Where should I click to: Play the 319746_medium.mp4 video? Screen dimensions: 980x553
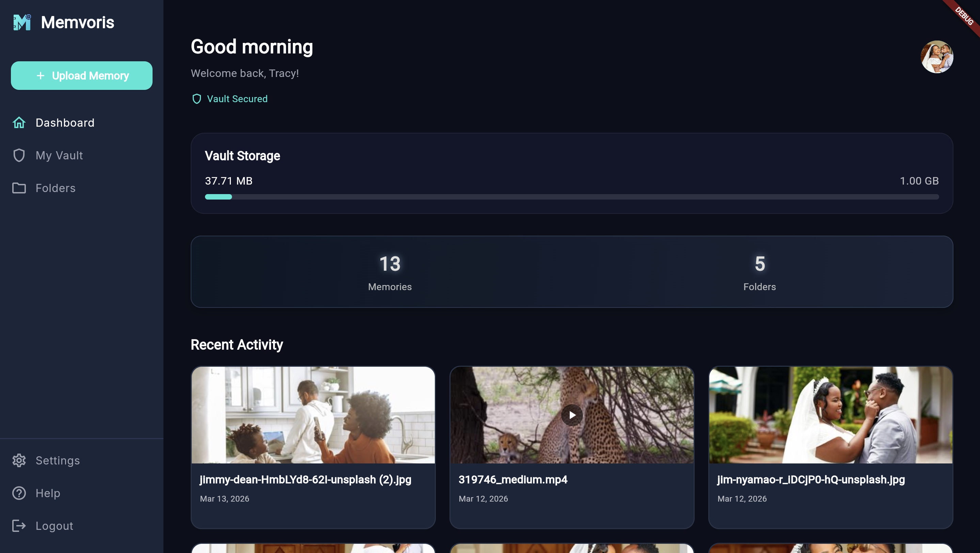click(x=571, y=415)
